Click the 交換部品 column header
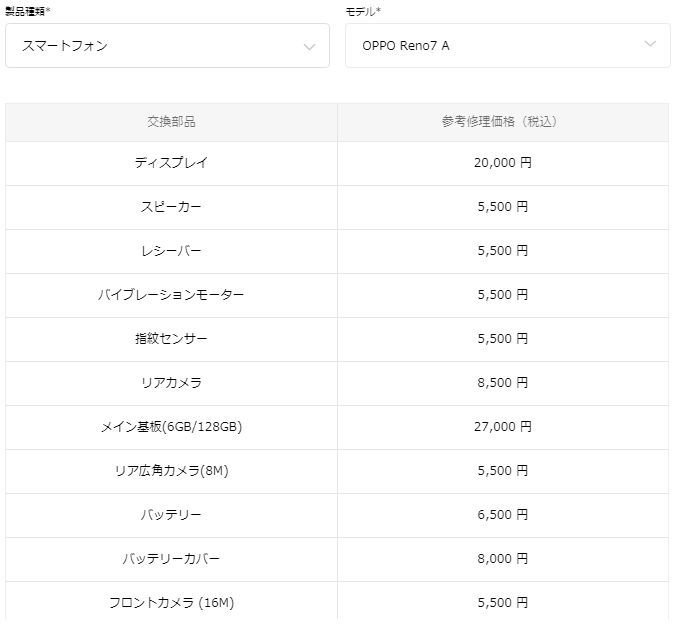Image resolution: width=678 pixels, height=635 pixels. click(x=171, y=122)
